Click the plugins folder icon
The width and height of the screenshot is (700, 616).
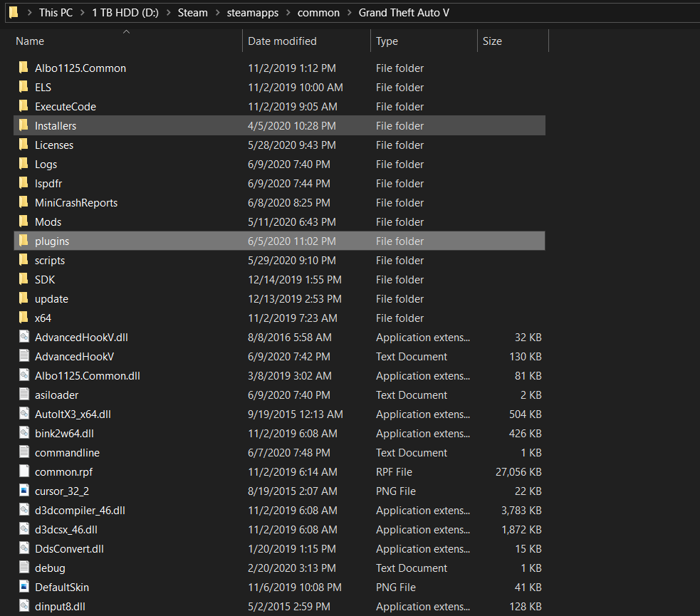coord(23,240)
